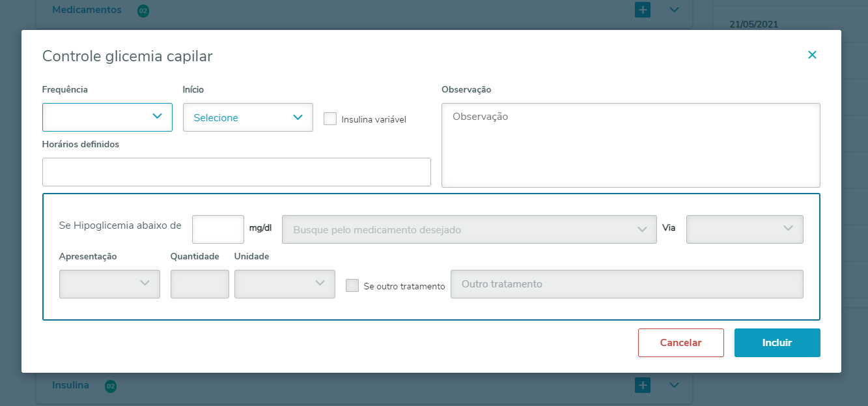Viewport: 868px width, 406px height.
Task: Enable the Insulina variável checkbox
Action: 330,119
